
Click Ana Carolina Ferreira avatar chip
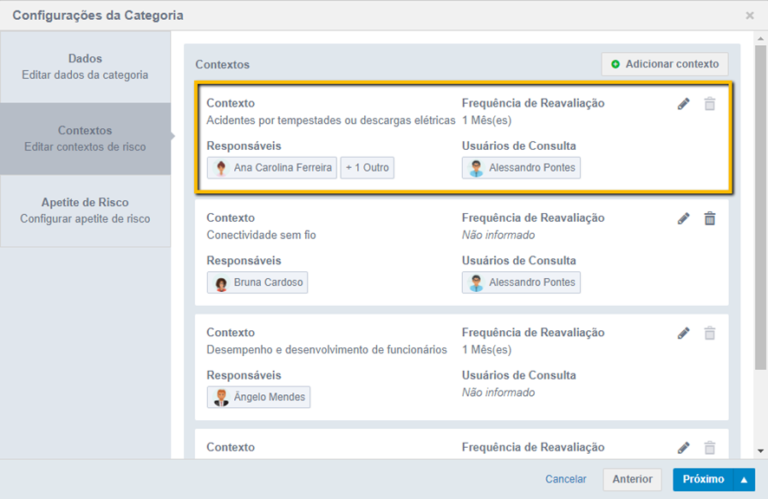pyautogui.click(x=272, y=168)
